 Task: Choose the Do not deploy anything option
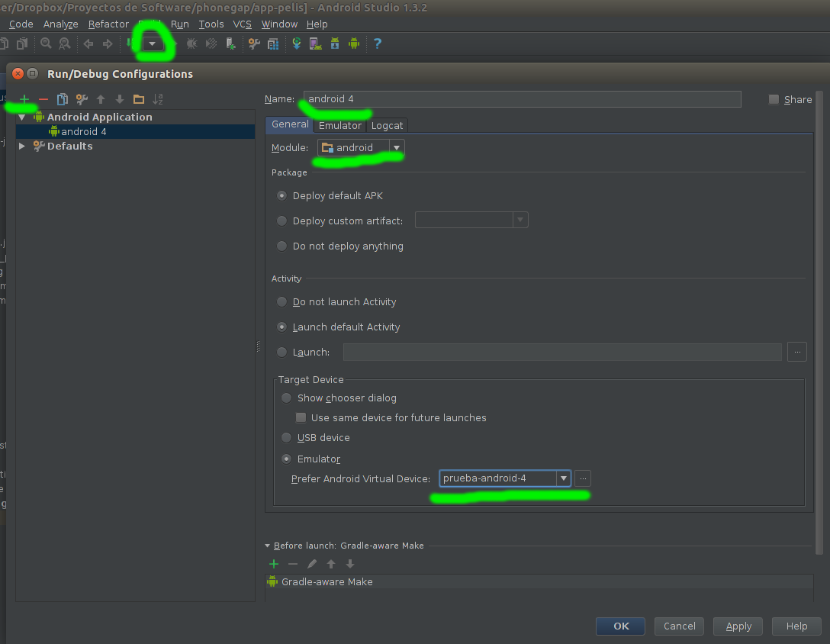point(282,246)
